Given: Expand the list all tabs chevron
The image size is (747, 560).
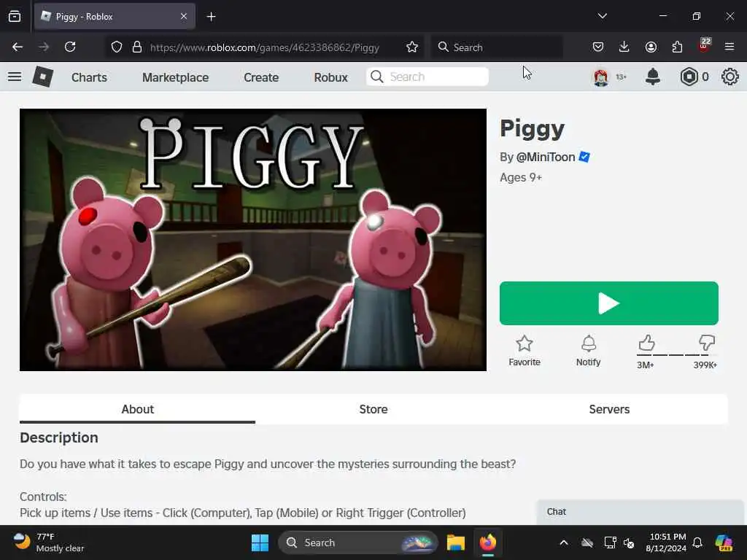Looking at the screenshot, I should pyautogui.click(x=602, y=16).
